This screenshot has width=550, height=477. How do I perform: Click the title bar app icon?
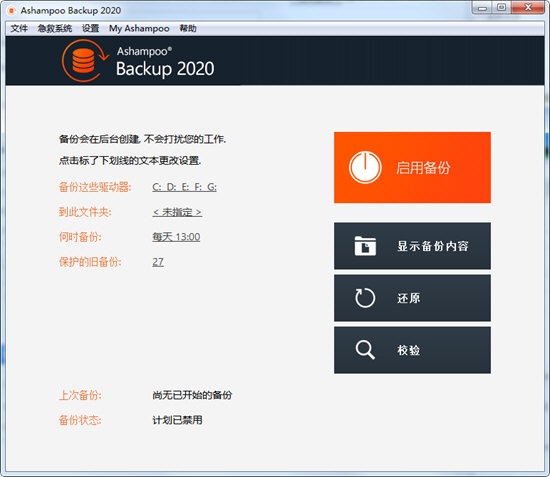pos(12,11)
